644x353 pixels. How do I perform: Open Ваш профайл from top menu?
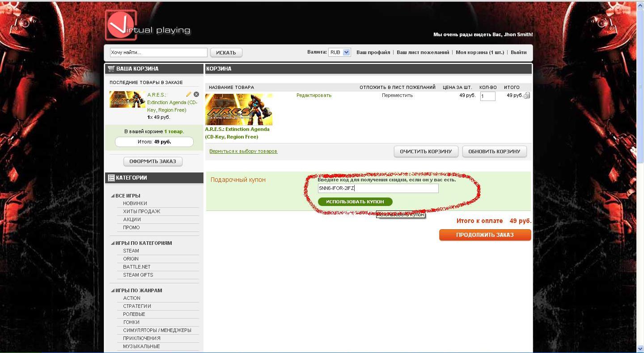(373, 52)
